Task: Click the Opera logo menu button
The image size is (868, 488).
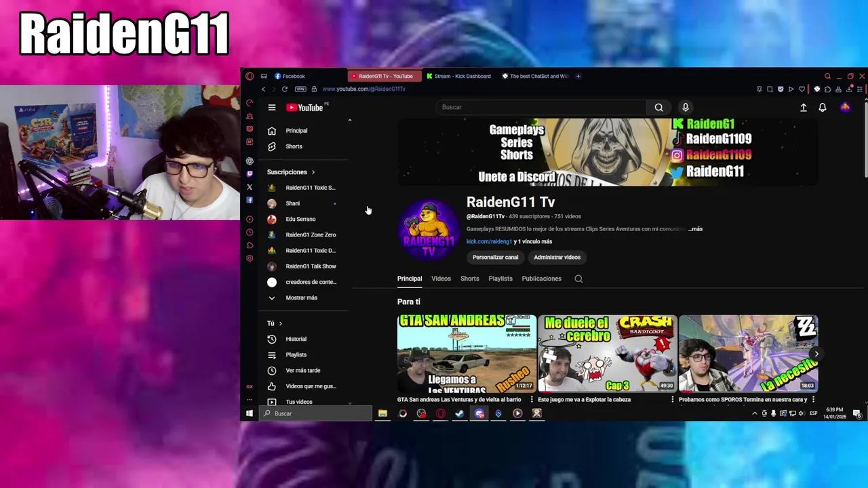Action: (250, 76)
